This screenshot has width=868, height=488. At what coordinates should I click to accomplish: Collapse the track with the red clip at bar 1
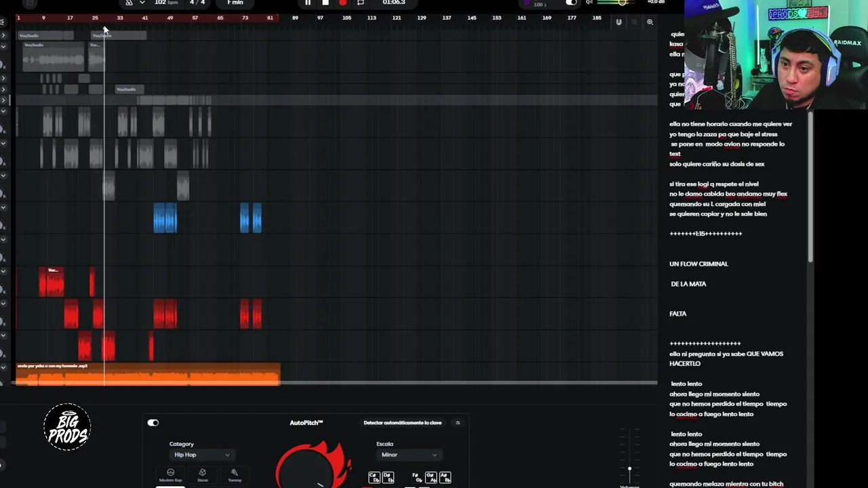[x=3, y=271]
